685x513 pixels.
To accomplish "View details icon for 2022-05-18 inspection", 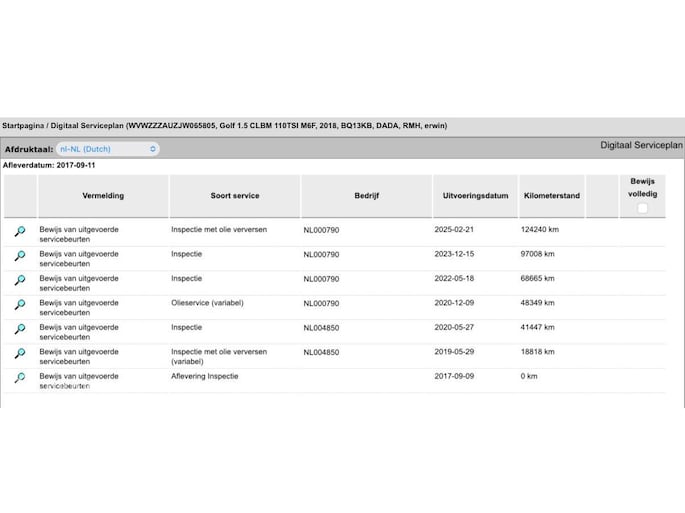I will 19,280.
